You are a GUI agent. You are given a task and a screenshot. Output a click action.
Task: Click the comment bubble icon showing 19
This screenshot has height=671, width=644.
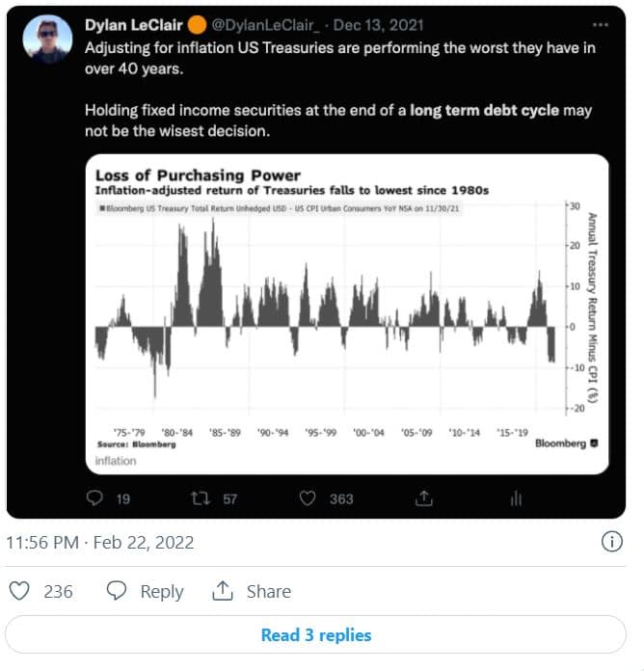click(x=95, y=498)
